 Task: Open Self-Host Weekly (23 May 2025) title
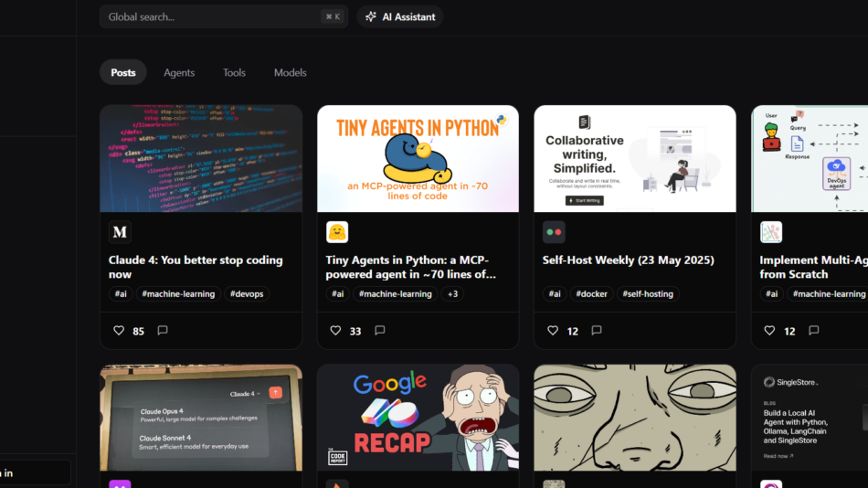pyautogui.click(x=629, y=260)
